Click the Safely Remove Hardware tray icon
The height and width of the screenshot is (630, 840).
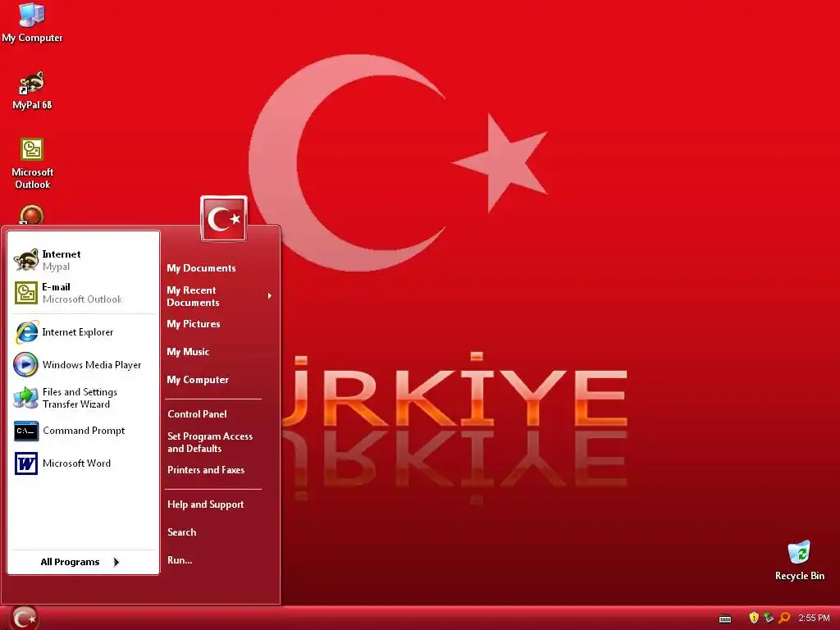click(769, 618)
